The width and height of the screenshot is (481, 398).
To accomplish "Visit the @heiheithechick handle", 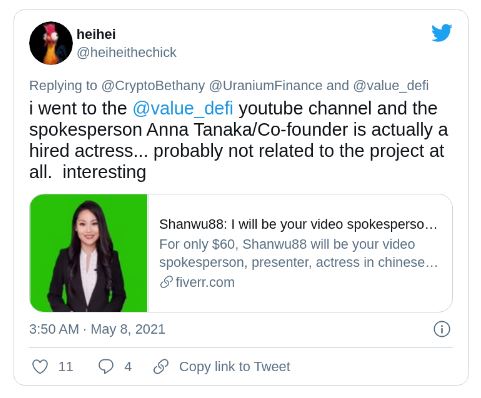I will pyautogui.click(x=126, y=52).
